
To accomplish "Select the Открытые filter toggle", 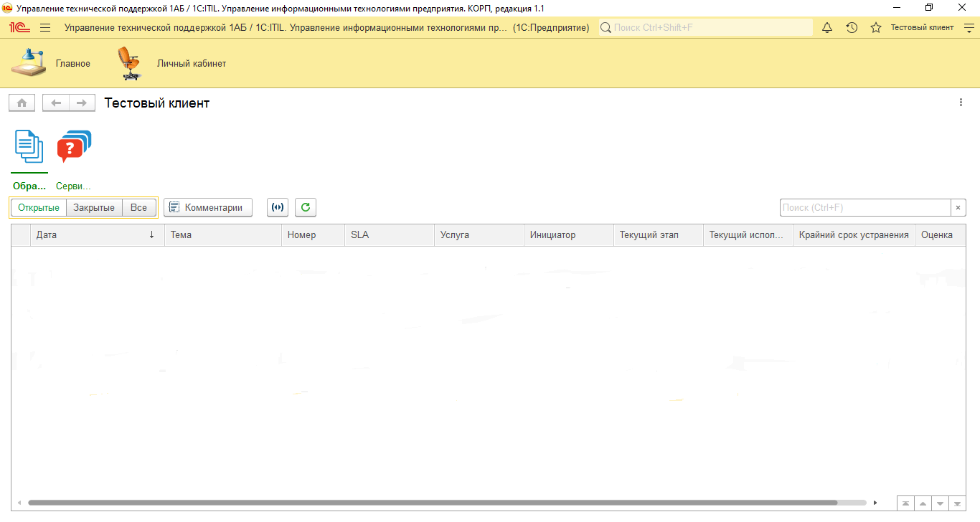I will coord(39,207).
